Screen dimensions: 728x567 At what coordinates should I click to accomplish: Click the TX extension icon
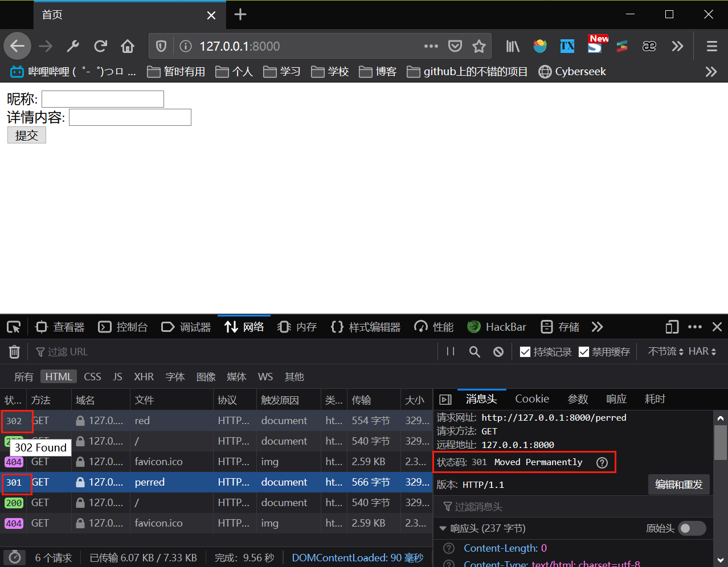(x=567, y=46)
